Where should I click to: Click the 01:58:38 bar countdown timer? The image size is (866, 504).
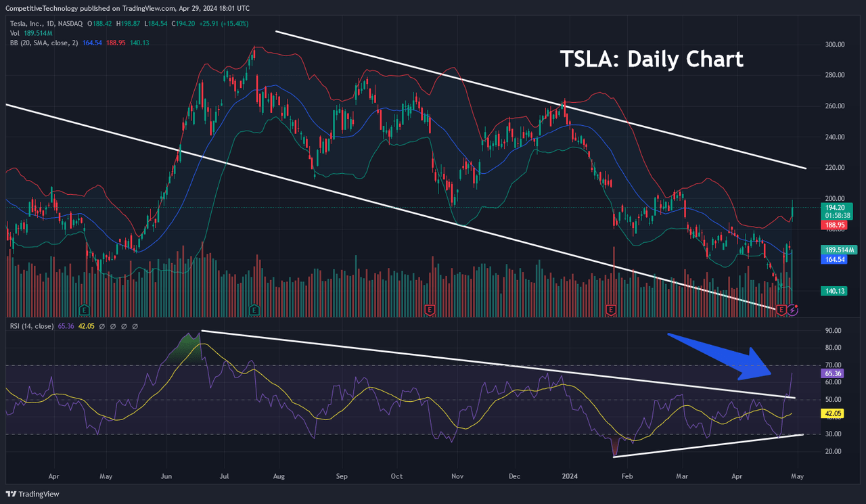click(838, 215)
